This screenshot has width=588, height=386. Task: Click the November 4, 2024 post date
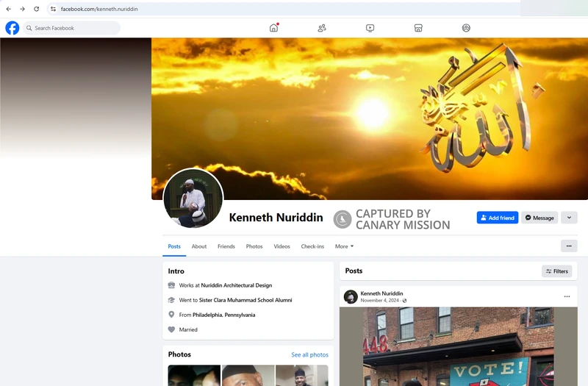pos(379,301)
